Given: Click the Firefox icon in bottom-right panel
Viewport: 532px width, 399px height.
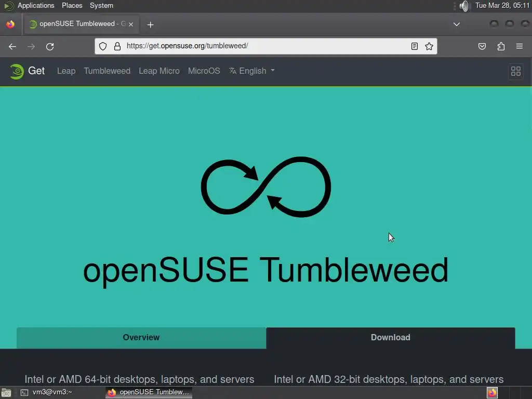Looking at the screenshot, I should [x=492, y=393].
